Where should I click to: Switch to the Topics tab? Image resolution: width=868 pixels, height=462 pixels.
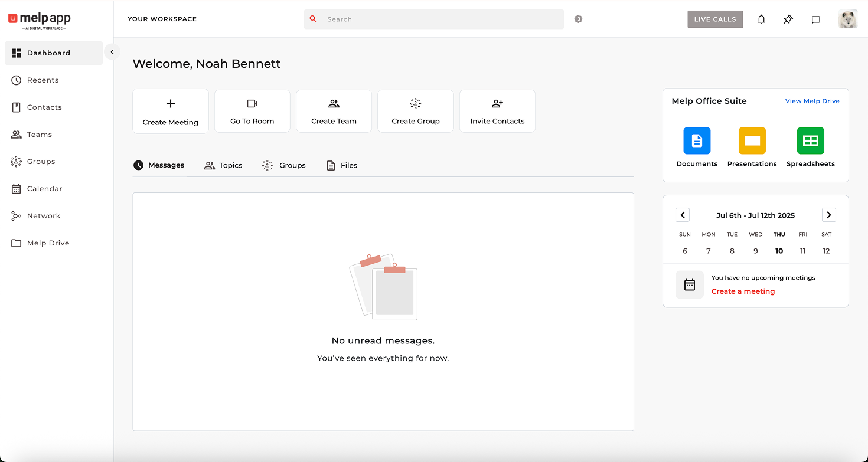pos(224,165)
